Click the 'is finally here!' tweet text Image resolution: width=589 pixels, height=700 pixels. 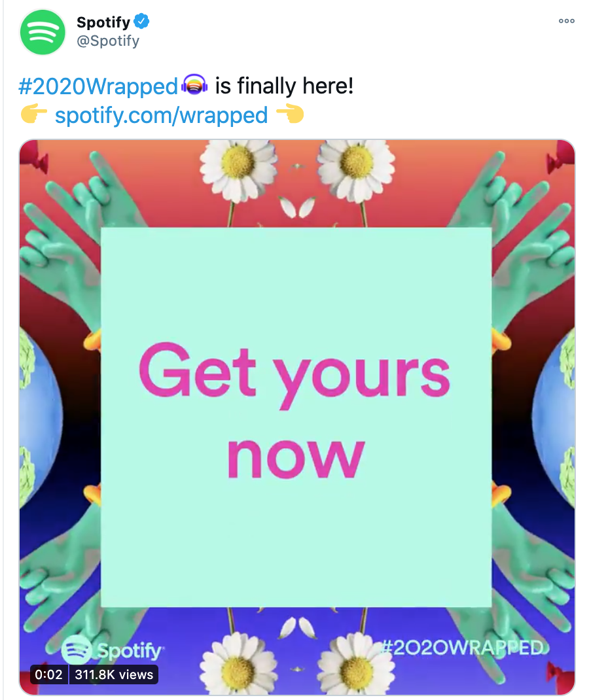coord(284,86)
